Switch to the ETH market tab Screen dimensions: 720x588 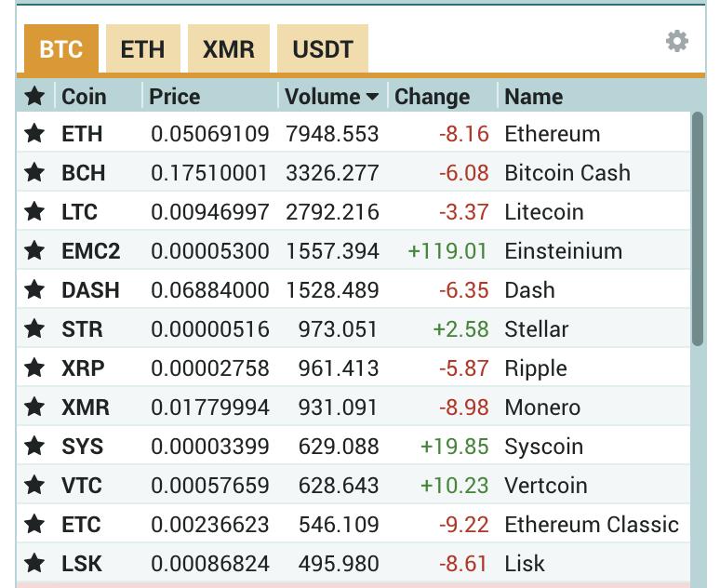click(142, 48)
